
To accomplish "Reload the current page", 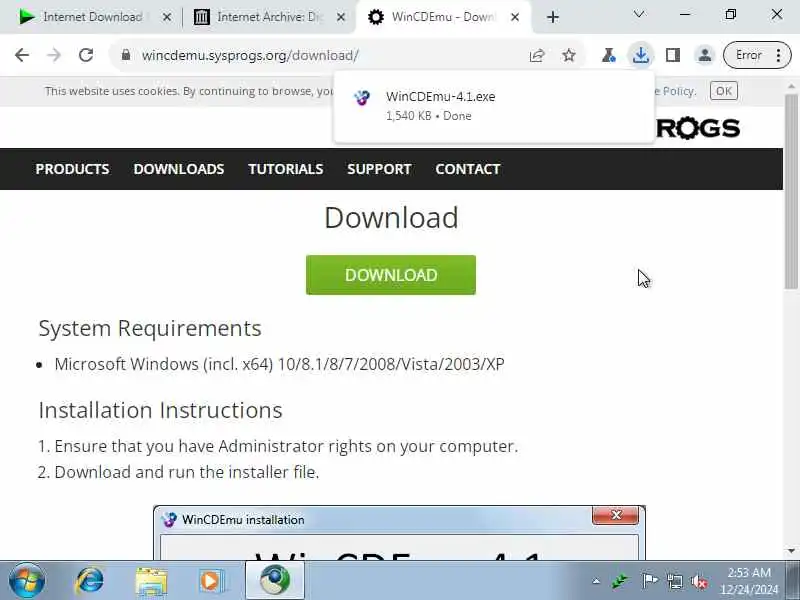I will 86,55.
